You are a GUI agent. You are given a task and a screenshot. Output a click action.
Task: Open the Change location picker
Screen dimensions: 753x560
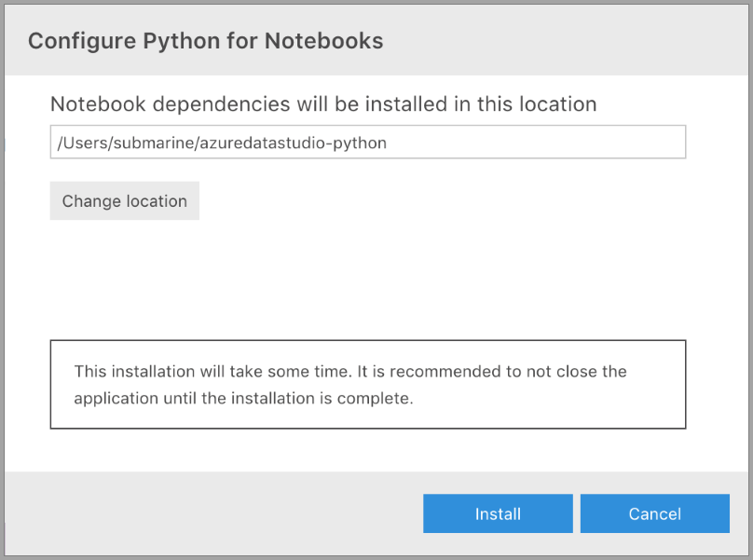click(124, 200)
